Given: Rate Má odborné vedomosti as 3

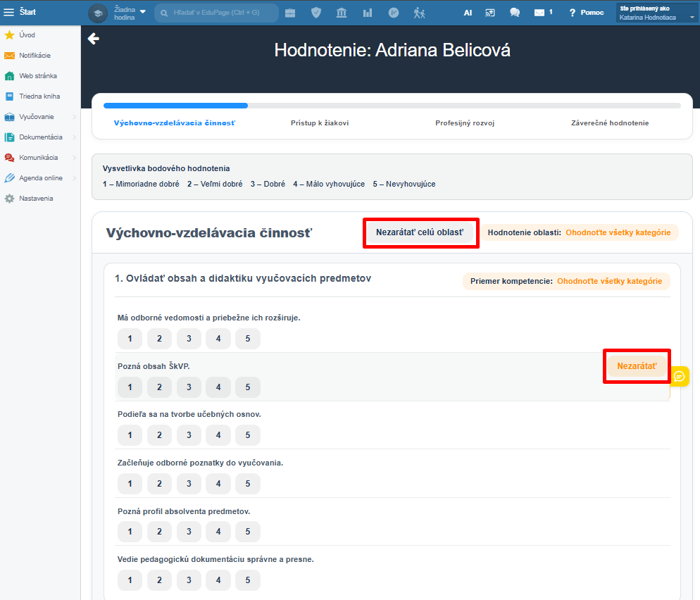Looking at the screenshot, I should tap(189, 339).
